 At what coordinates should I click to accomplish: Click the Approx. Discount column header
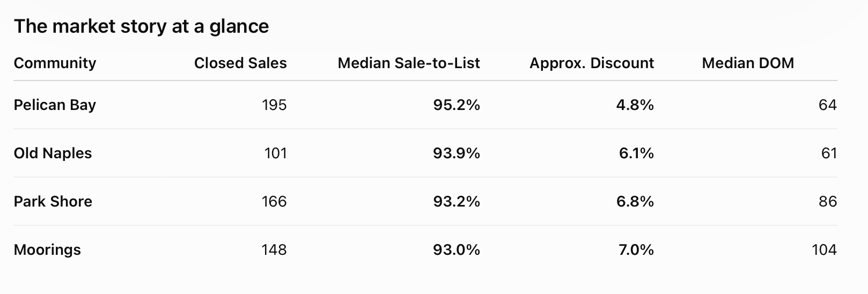click(x=592, y=63)
